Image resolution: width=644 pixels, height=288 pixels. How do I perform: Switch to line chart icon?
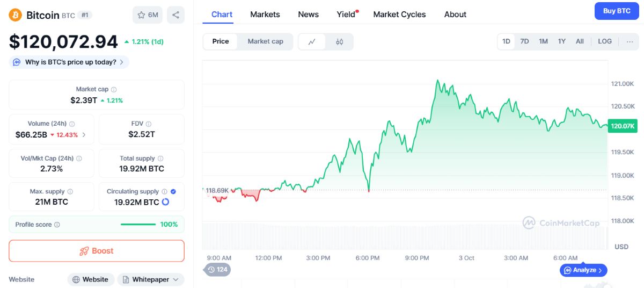[312, 41]
